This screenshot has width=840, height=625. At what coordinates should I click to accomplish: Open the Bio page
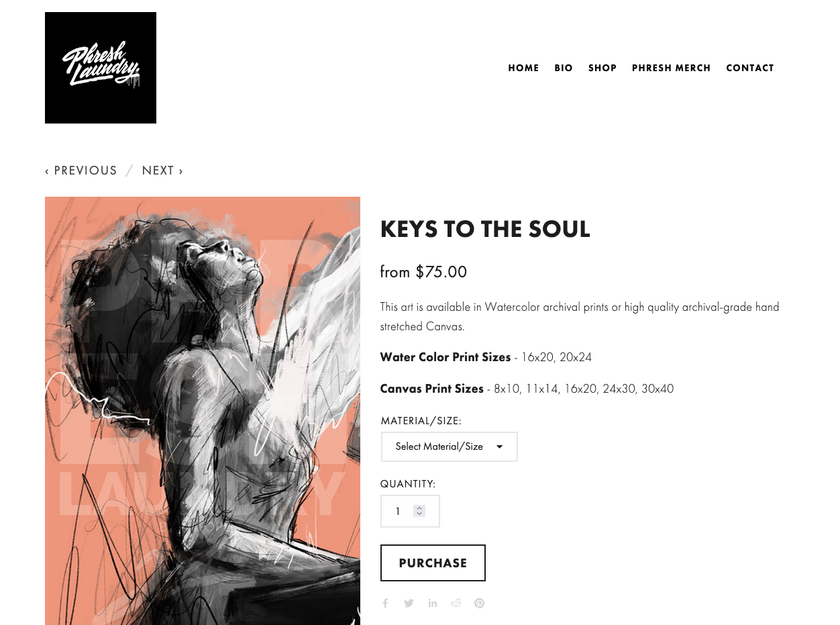564,68
